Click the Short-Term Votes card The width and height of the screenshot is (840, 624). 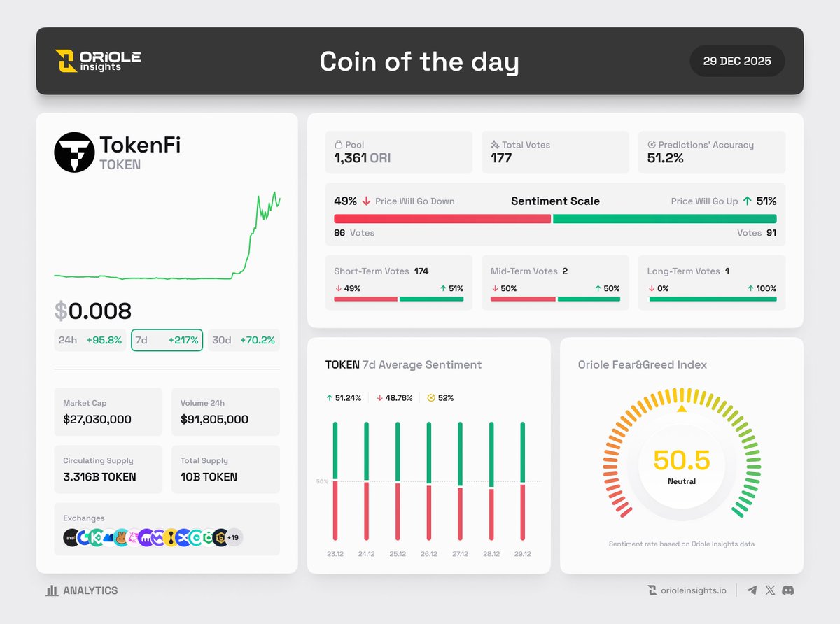[x=399, y=283]
